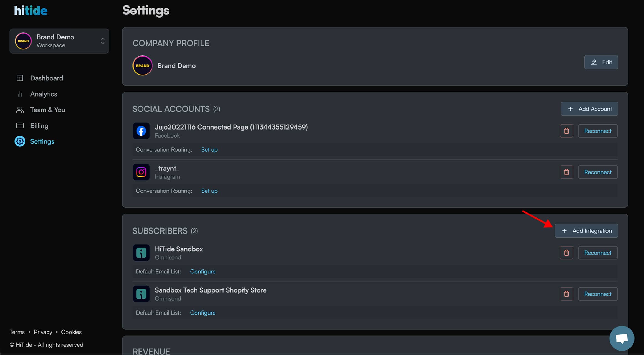Click trash icon for _traynt_ Instagram account

tap(566, 172)
